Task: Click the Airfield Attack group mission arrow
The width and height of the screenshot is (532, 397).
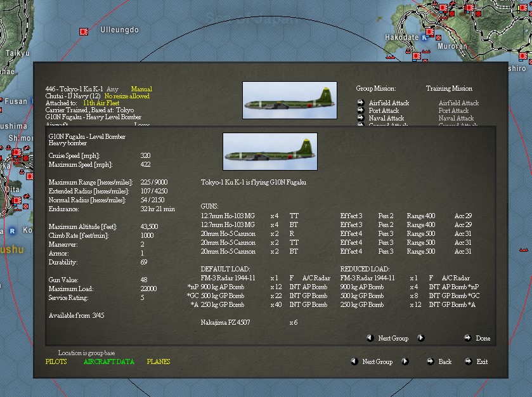Action: 361,103
